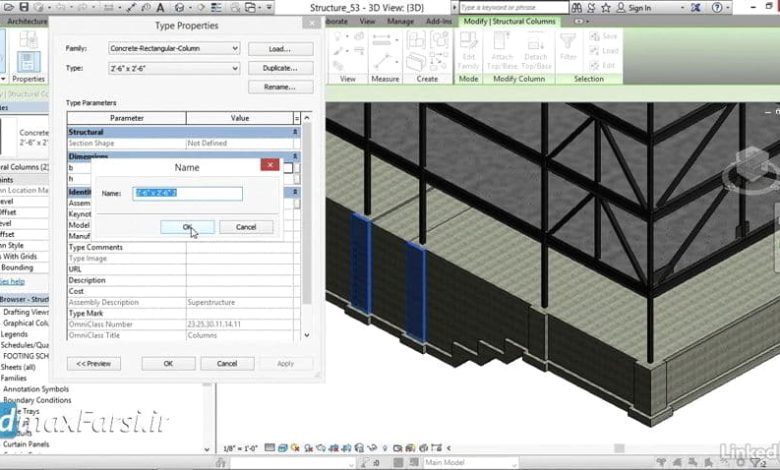Click Cancel in the Type Properties dialog
Image resolution: width=780 pixels, height=470 pixels.
click(227, 364)
